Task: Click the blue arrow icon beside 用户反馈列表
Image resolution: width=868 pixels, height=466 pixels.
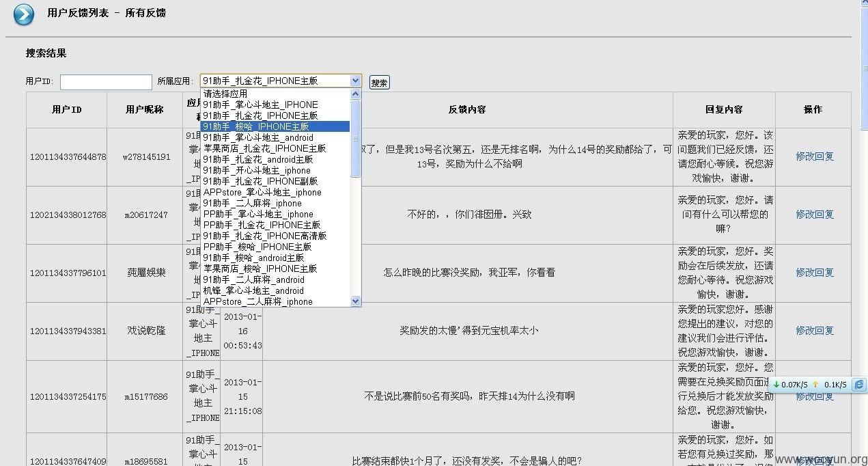Action: (23, 14)
